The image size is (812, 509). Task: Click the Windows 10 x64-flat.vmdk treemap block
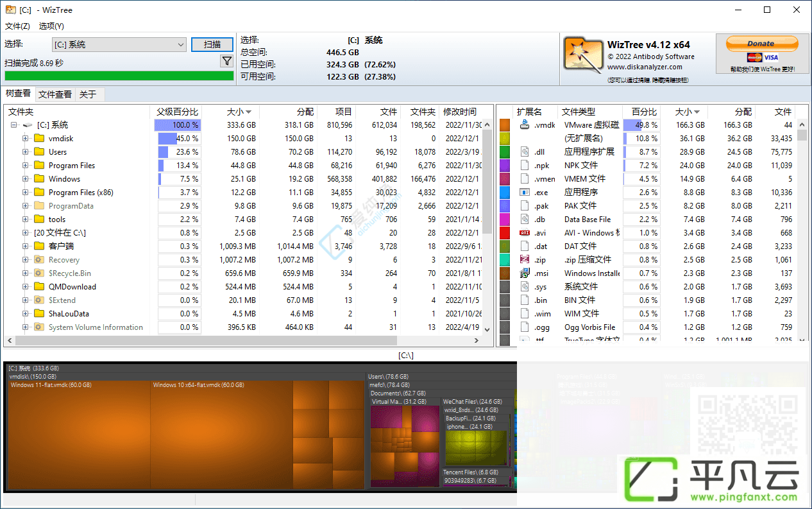pyautogui.click(x=222, y=434)
